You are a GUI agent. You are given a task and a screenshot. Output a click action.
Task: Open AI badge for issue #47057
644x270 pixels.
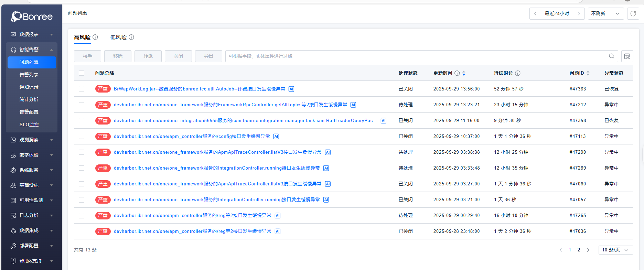click(326, 200)
